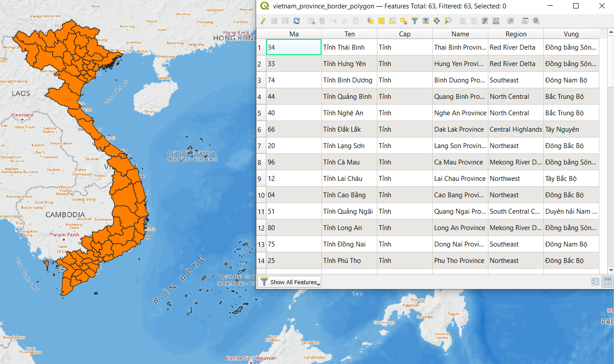Click the cell 'Tỉnh Lạng Sơn'
The width and height of the screenshot is (614, 364).
pyautogui.click(x=349, y=145)
